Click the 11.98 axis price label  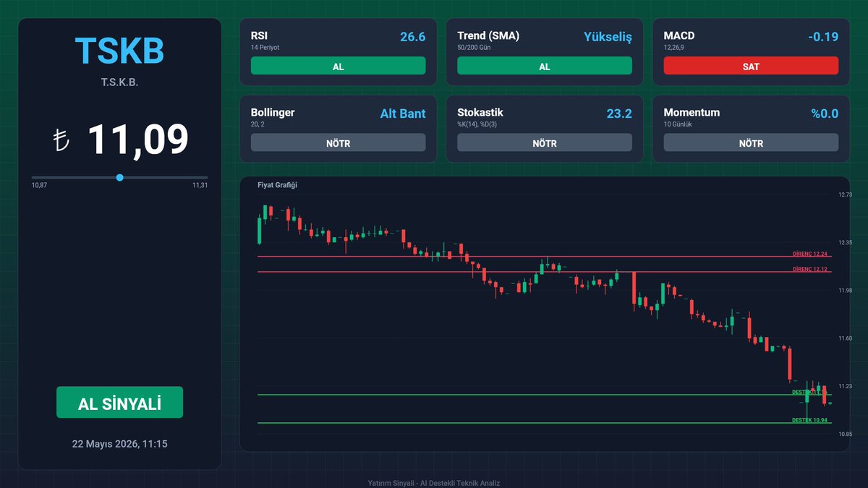coord(845,290)
